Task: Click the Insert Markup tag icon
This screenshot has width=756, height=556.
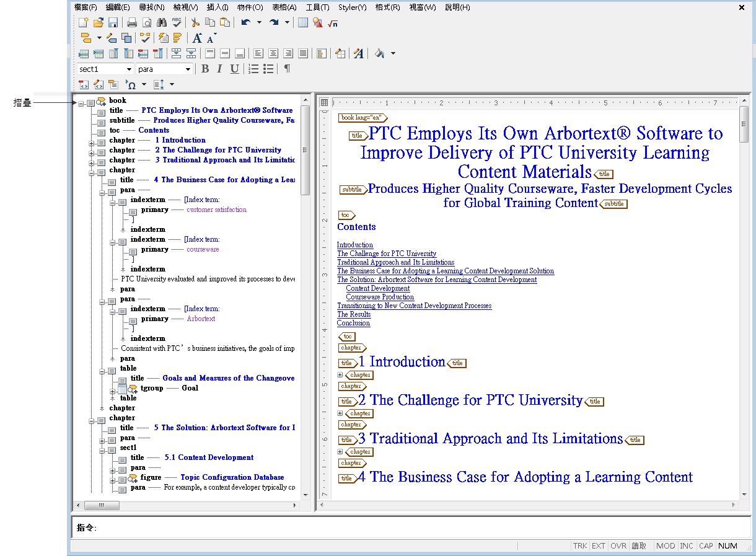Action: click(x=86, y=38)
